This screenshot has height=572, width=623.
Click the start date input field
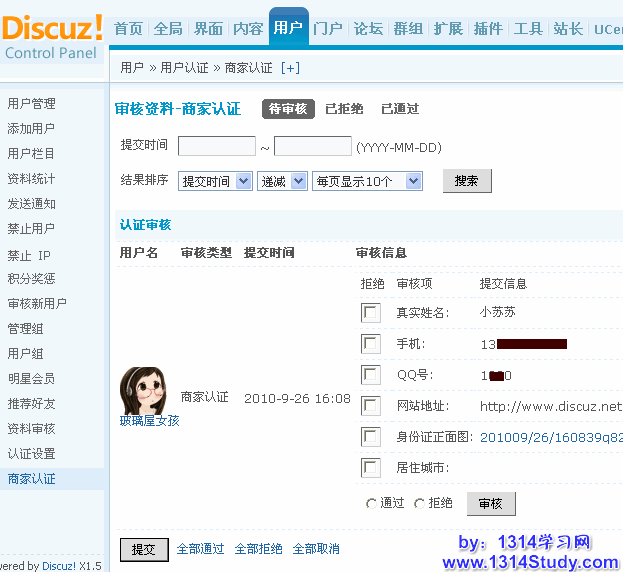(216, 147)
